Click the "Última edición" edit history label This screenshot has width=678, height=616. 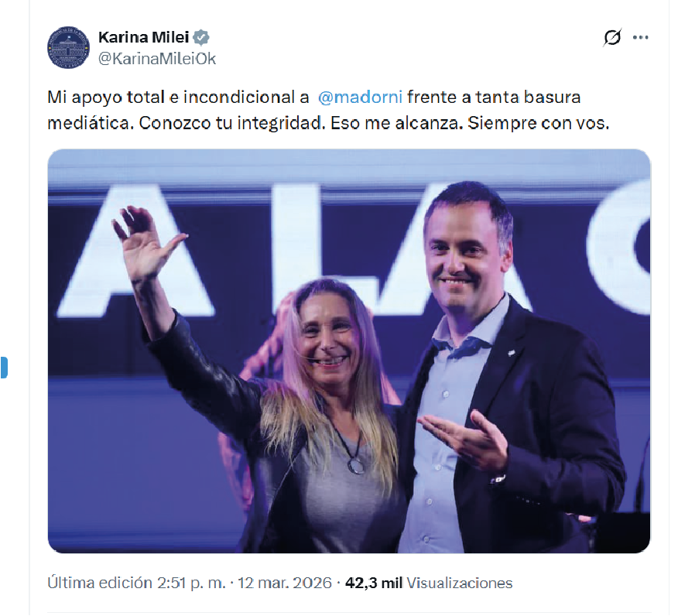(99, 583)
